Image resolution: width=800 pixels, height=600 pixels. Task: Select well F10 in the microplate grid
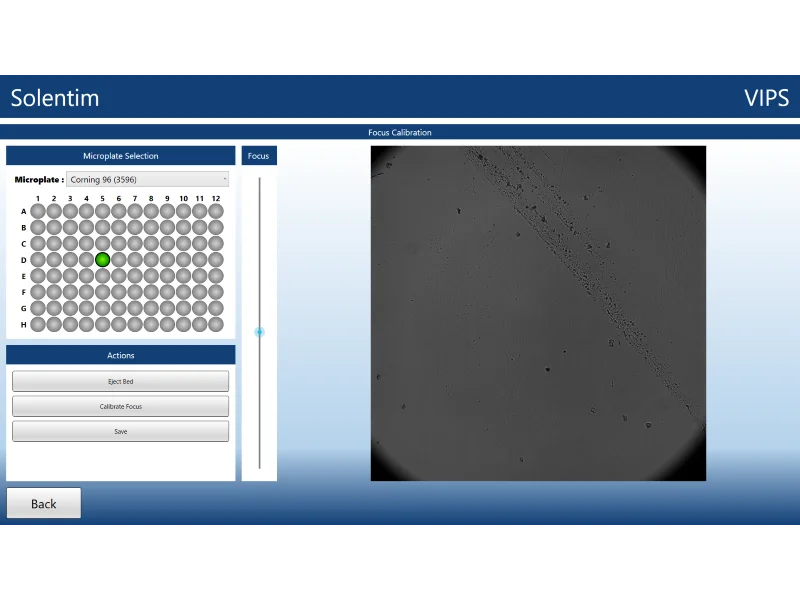tap(184, 292)
